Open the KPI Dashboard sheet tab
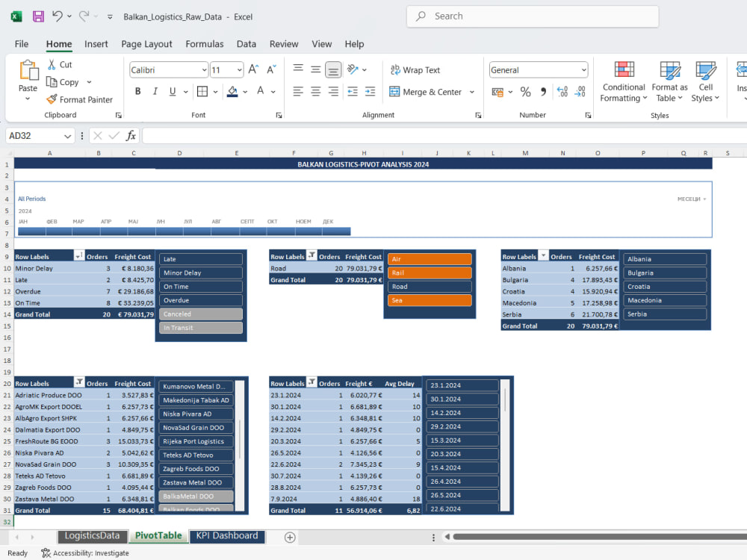The image size is (747, 560). click(x=227, y=535)
